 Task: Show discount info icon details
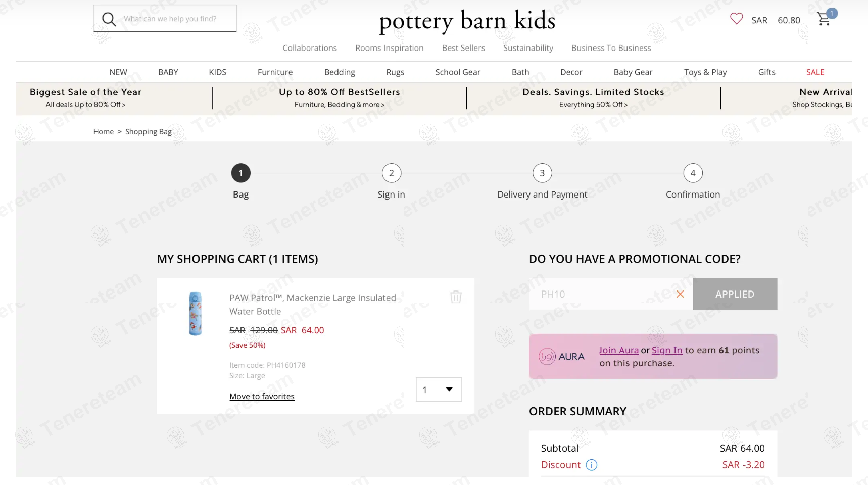591,465
